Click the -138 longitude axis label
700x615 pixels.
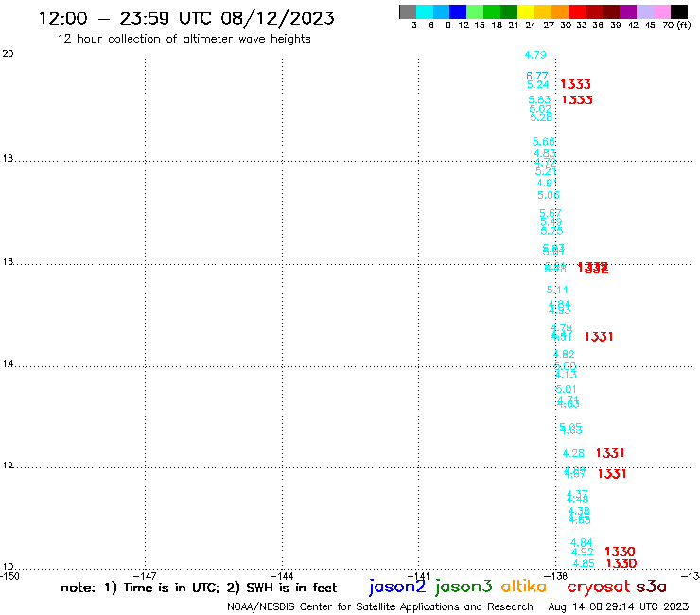coord(556,576)
